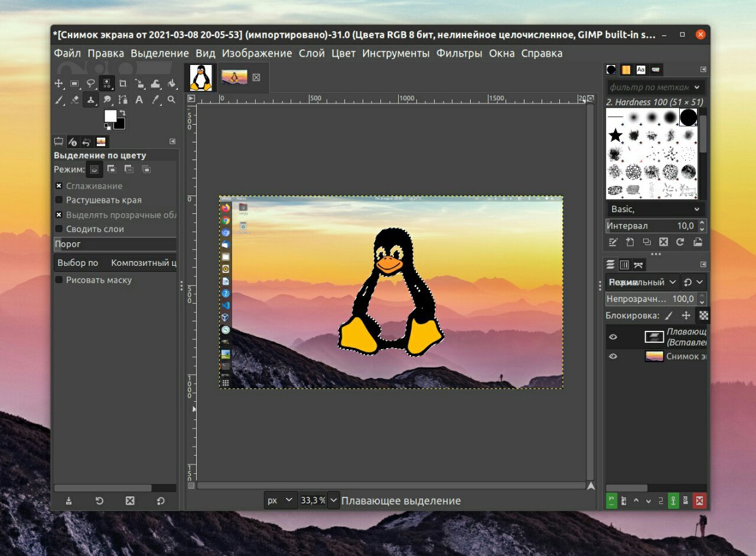Open the Слой menu
This screenshot has height=556, width=756.
(x=312, y=53)
